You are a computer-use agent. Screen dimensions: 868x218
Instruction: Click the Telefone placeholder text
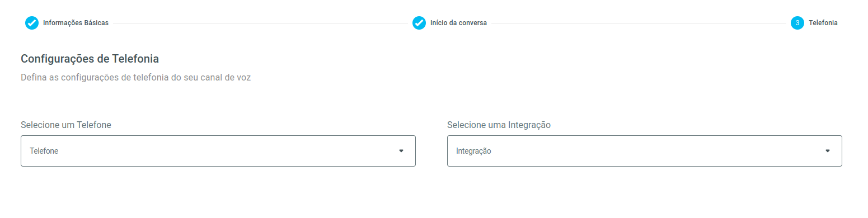click(44, 151)
